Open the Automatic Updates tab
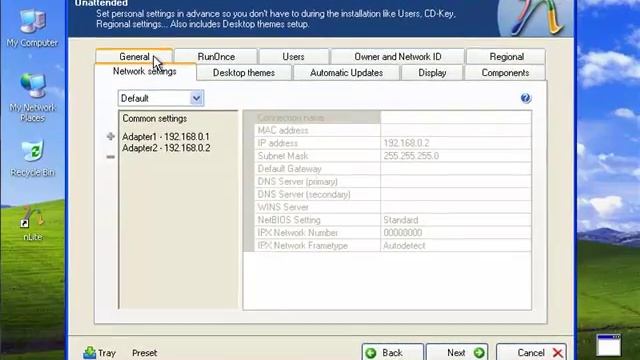Image resolution: width=640 pixels, height=360 pixels. click(x=346, y=73)
